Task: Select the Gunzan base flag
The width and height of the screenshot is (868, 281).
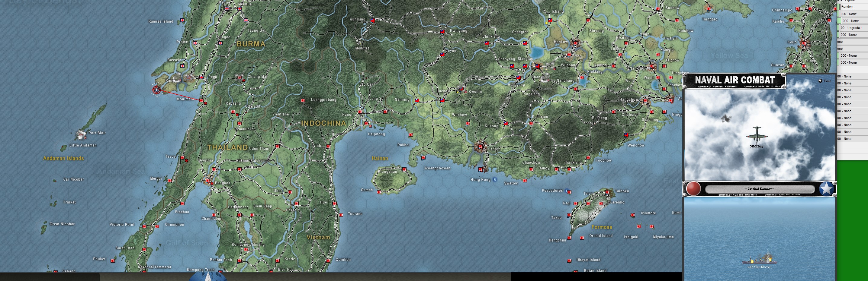Action: [791, 66]
